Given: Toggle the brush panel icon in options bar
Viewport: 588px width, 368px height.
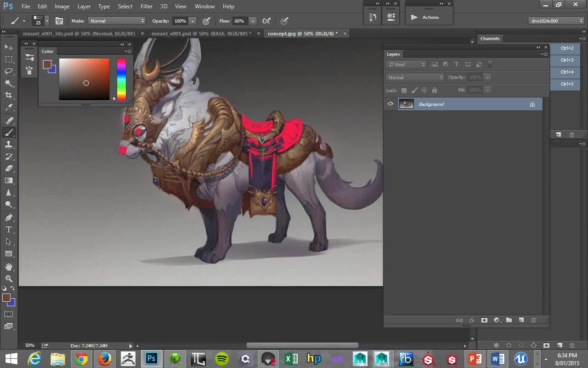Looking at the screenshot, I should click(x=59, y=21).
